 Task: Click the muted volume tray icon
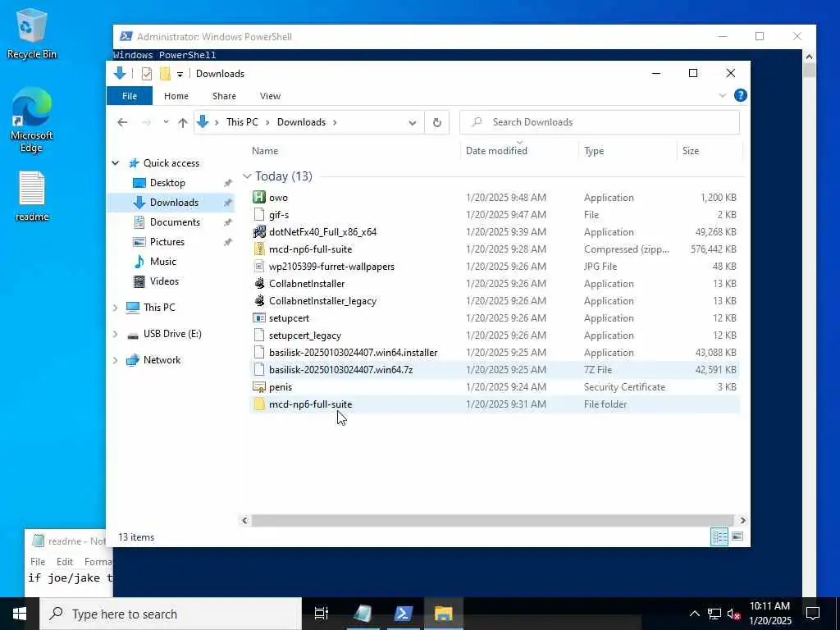(734, 614)
